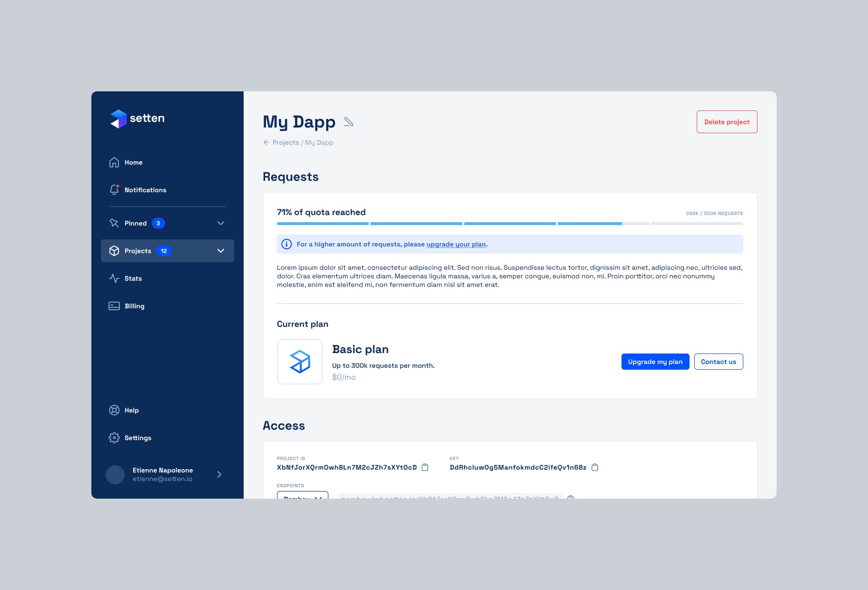Screen dimensions: 868x590
Task: Open Notifications in the sidebar
Action: pos(168,190)
